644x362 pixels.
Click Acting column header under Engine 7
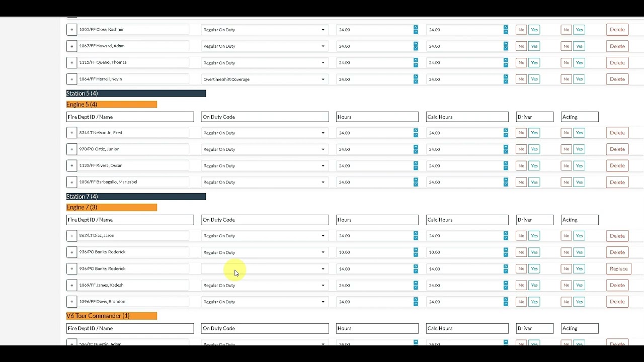[x=580, y=220]
